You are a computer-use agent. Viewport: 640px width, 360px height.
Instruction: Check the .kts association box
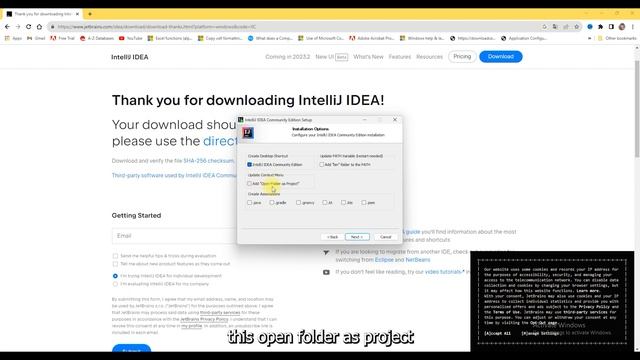point(343,202)
